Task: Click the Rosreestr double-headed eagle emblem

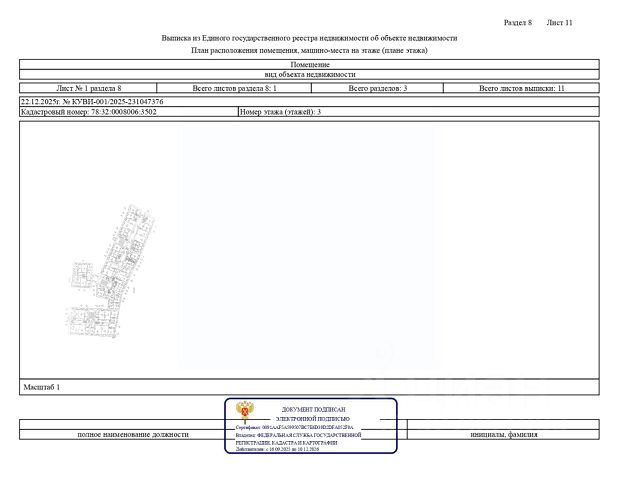Action: point(245,411)
